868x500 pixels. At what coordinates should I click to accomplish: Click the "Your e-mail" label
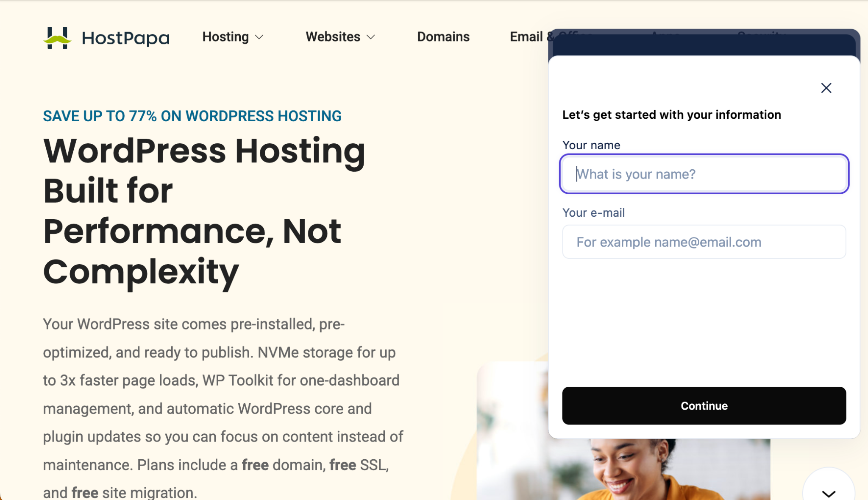point(593,212)
